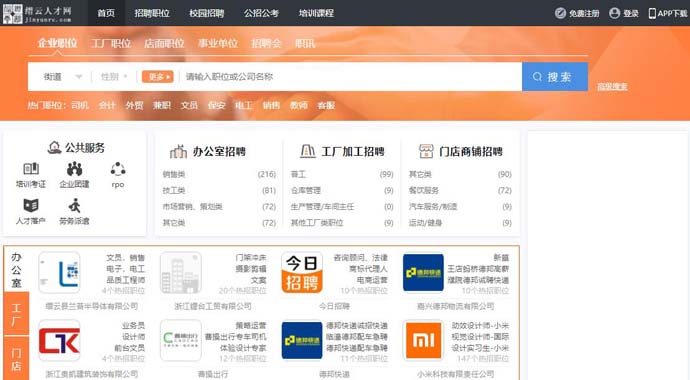690x380 pixels.
Task: Click the 登录 link
Action: pyautogui.click(x=631, y=14)
